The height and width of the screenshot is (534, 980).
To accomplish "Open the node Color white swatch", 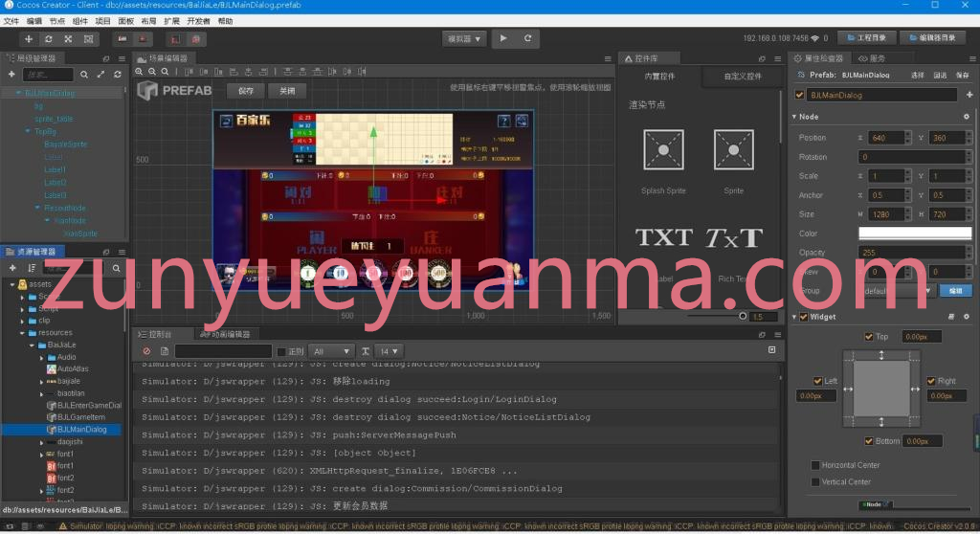I will [x=914, y=234].
